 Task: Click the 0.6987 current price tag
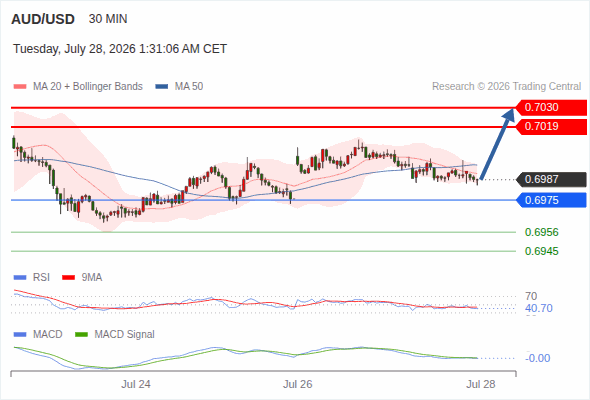coord(550,179)
